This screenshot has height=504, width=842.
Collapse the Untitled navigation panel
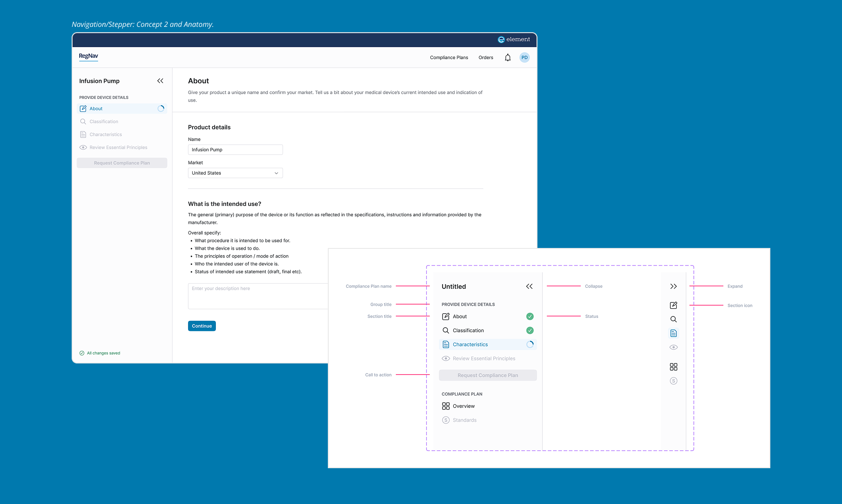pyautogui.click(x=529, y=286)
